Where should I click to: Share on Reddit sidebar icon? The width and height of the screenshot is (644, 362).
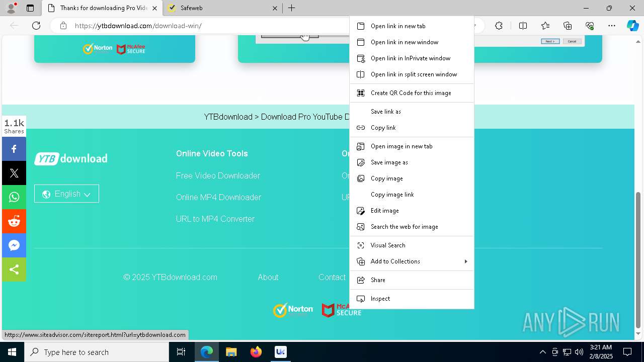tap(14, 221)
